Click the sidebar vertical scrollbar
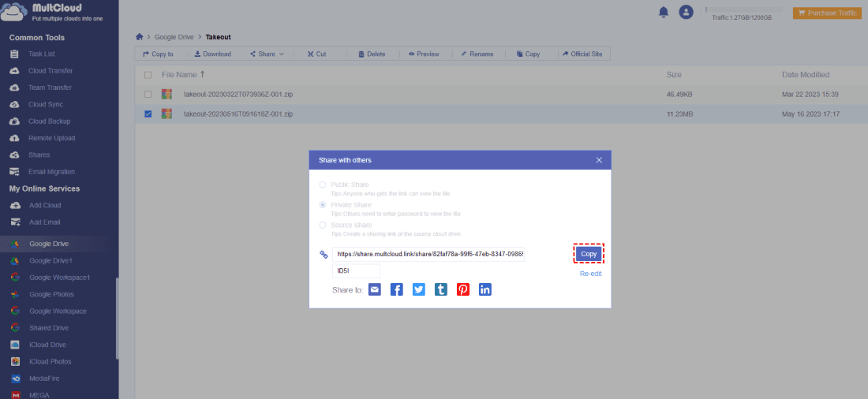The width and height of the screenshot is (868, 399). coord(117,319)
